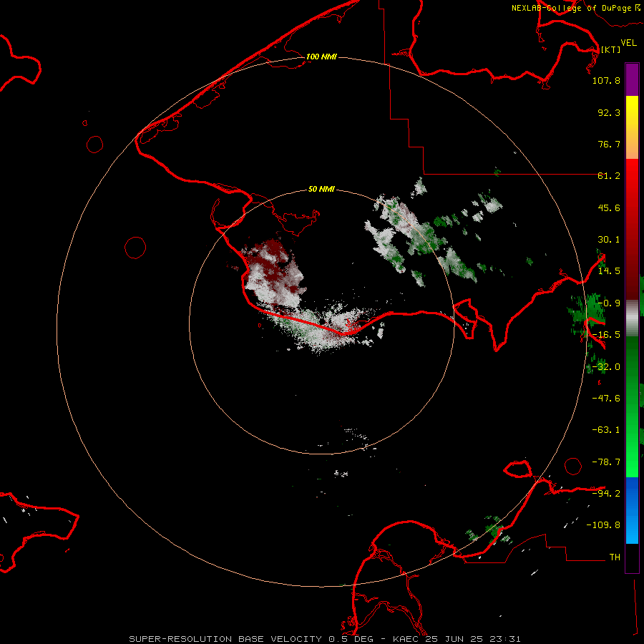Click the purple segment of velocity color bar

pos(632,79)
